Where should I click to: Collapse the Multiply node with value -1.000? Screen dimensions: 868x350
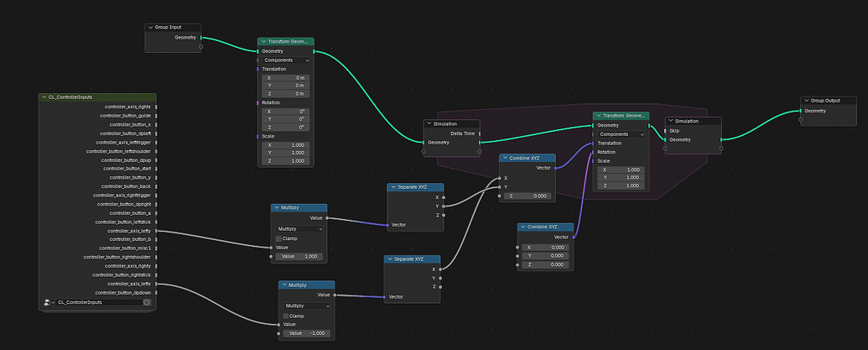click(284, 285)
